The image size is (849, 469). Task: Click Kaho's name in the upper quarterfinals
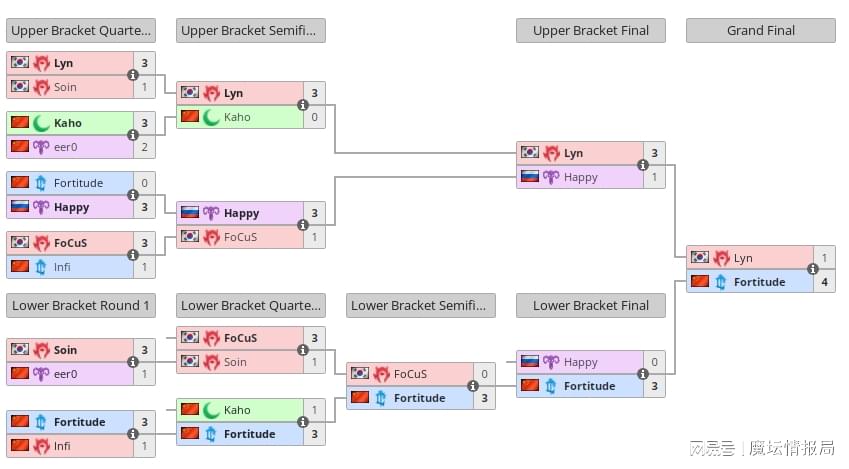pos(68,123)
